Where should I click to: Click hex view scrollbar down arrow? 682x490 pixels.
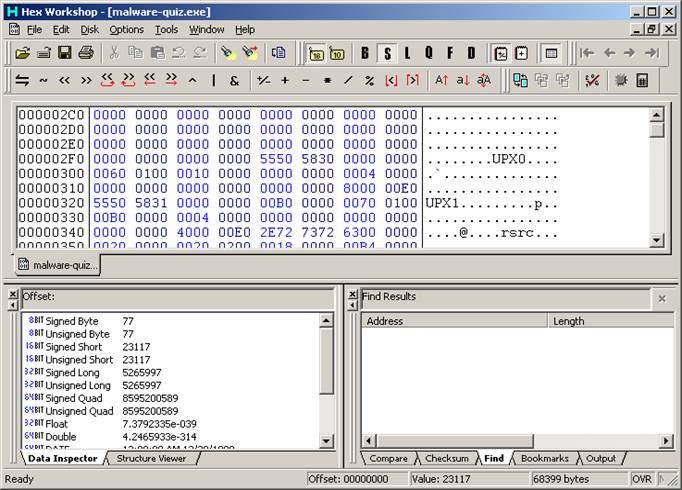[x=656, y=240]
